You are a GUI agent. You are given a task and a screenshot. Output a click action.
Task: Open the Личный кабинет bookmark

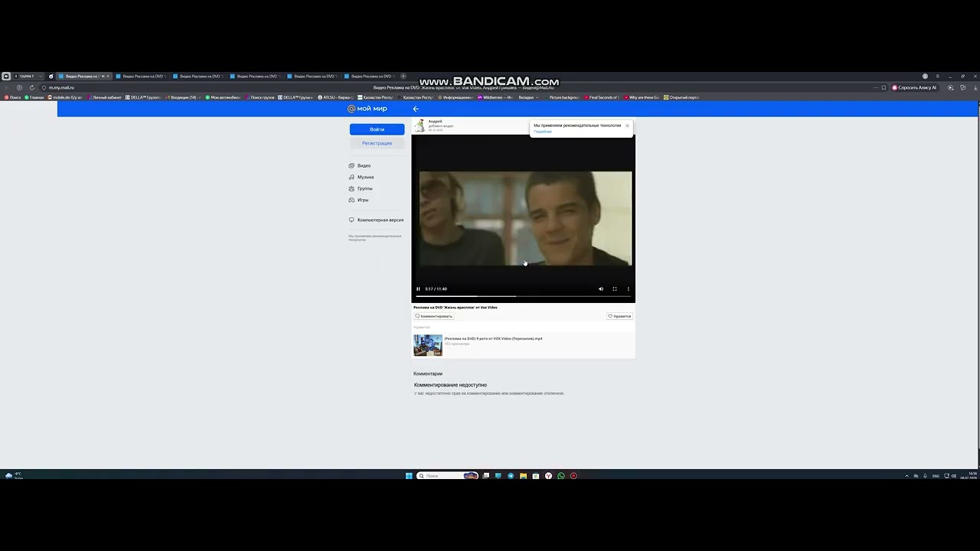point(105,97)
